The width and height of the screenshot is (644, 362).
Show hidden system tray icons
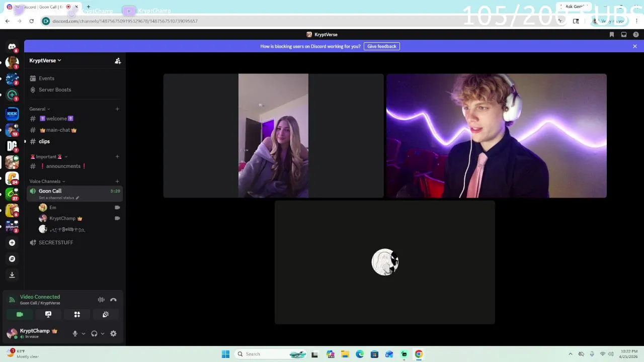570,354
